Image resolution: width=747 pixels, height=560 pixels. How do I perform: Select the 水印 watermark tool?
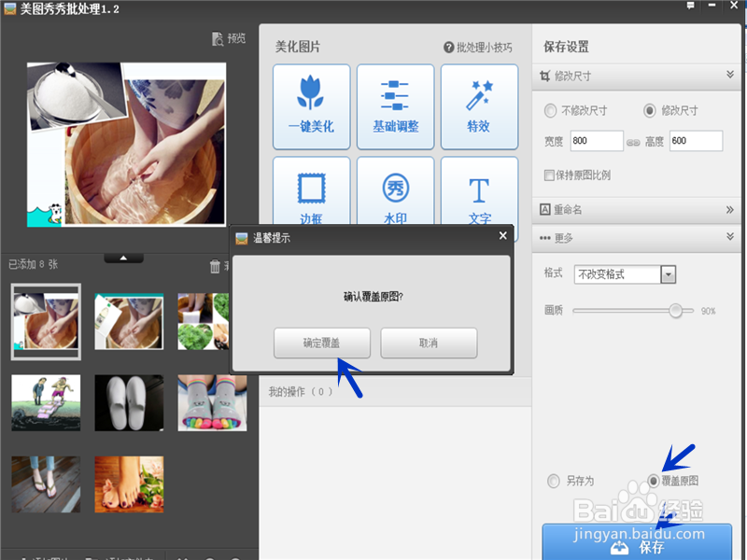coord(395,193)
